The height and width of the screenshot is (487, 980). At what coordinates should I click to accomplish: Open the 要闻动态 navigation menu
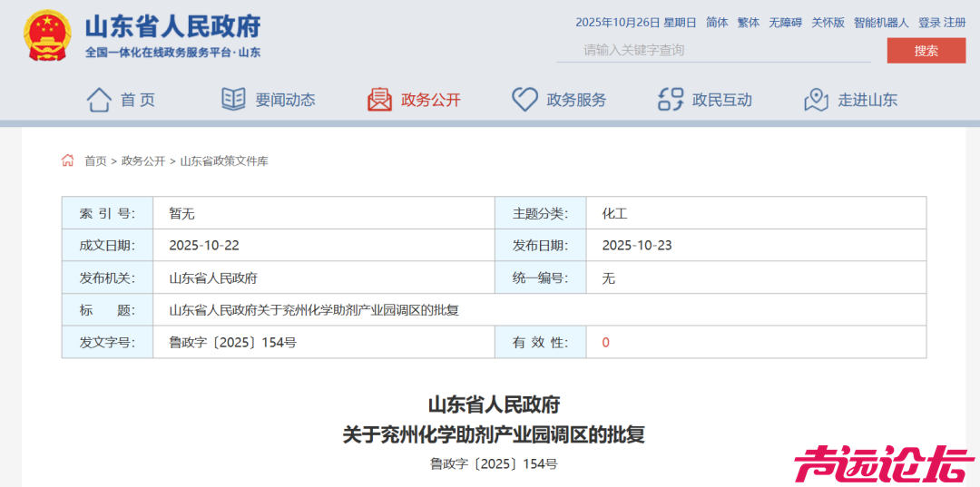click(x=285, y=100)
